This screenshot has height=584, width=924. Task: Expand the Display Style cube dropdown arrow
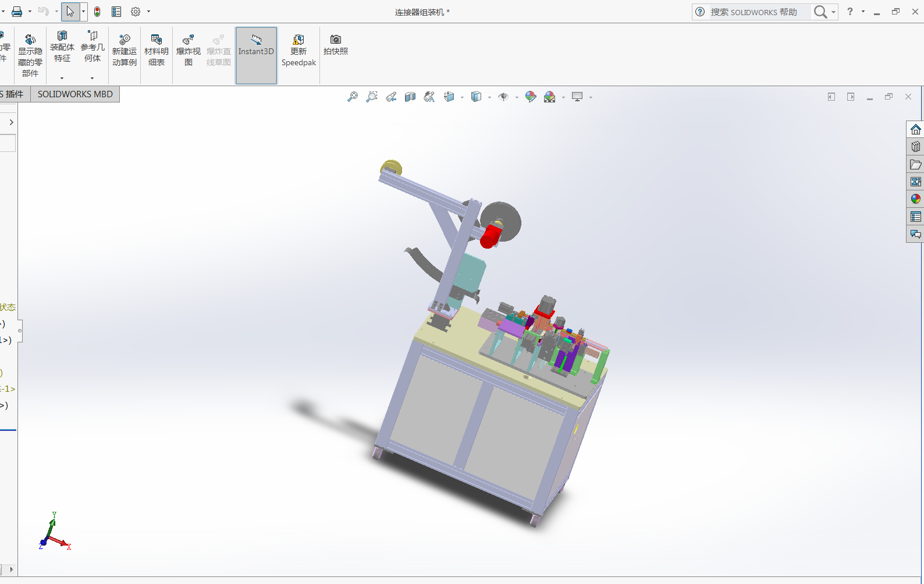pyautogui.click(x=489, y=98)
